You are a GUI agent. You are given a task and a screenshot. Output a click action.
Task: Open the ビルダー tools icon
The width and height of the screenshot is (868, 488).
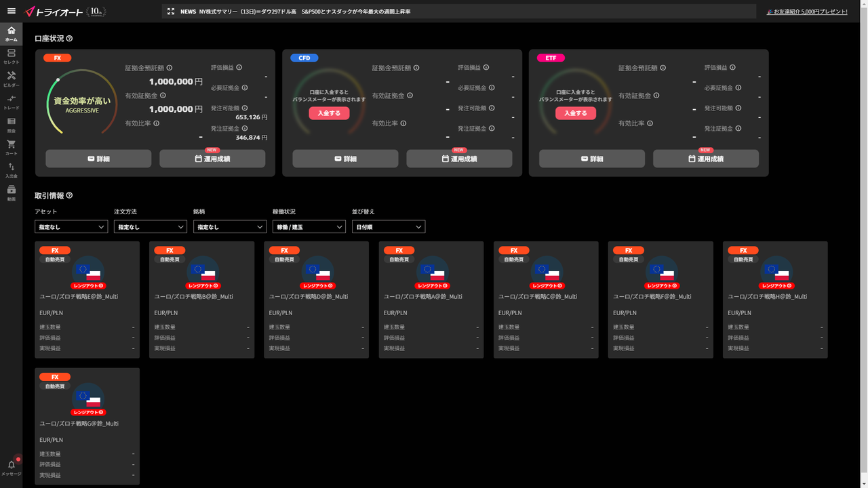tap(11, 79)
